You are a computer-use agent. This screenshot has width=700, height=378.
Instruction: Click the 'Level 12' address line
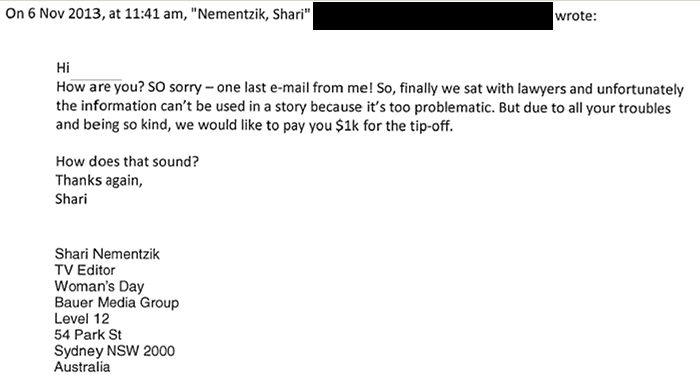coord(82,319)
